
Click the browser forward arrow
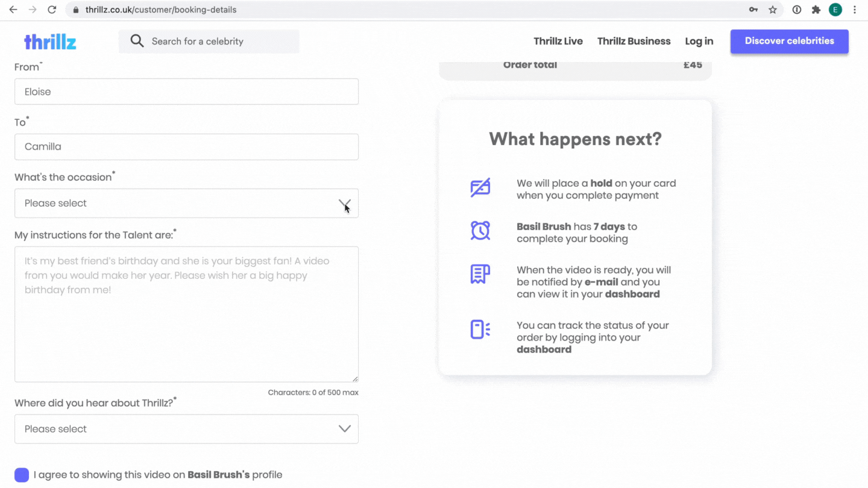click(33, 10)
